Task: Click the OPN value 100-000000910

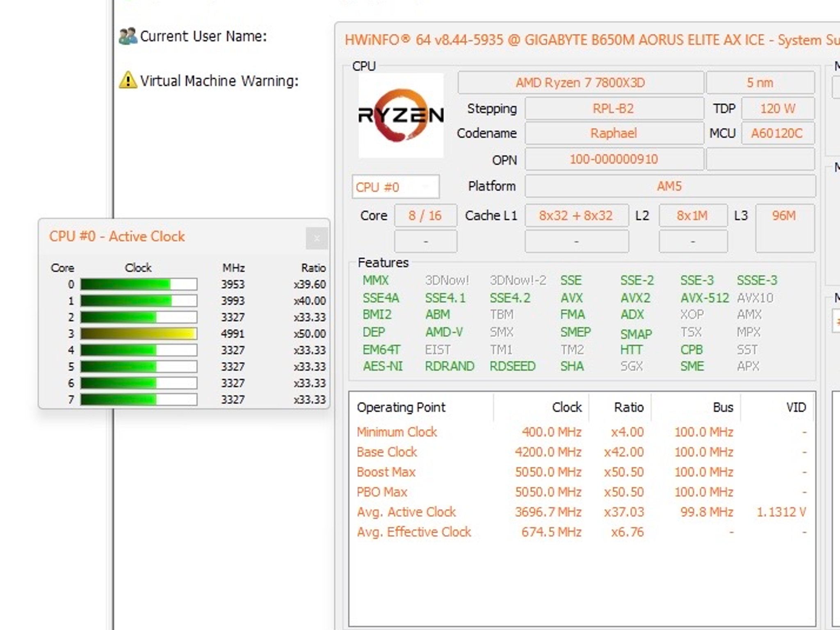Action: 614,159
